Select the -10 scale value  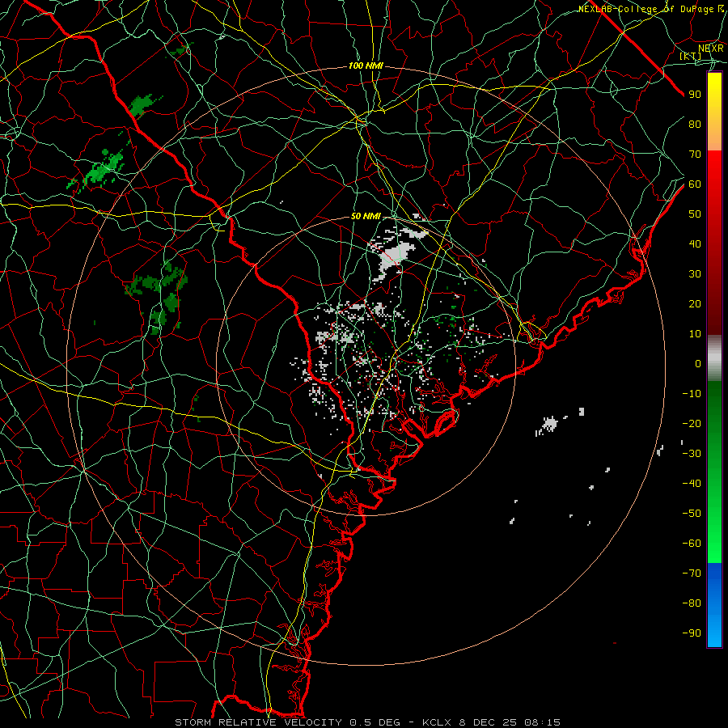click(x=692, y=394)
